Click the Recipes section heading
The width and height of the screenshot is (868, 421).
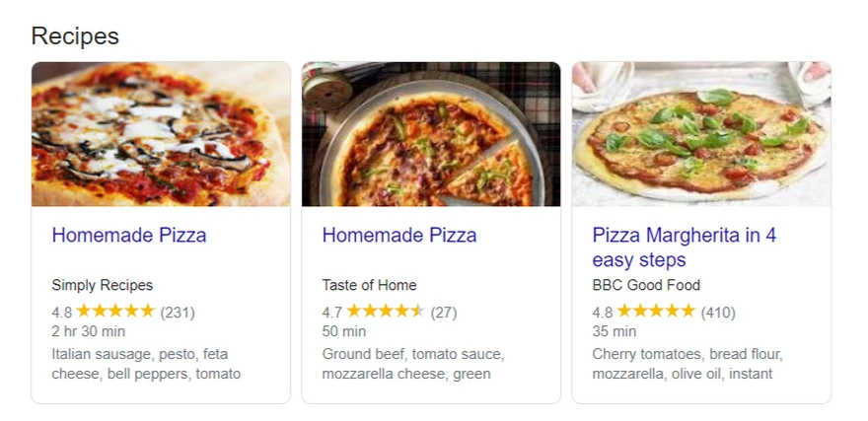click(x=75, y=36)
